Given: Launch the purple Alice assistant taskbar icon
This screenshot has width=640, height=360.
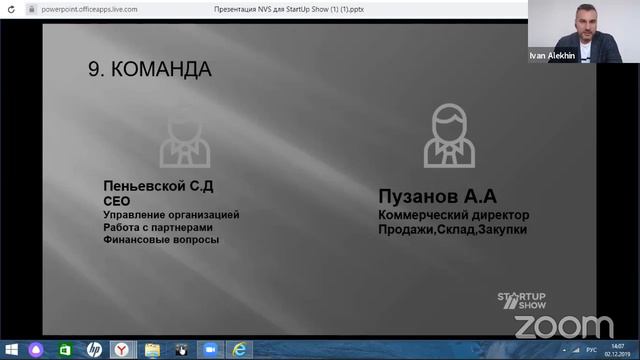Looking at the screenshot, I should click(x=36, y=350).
